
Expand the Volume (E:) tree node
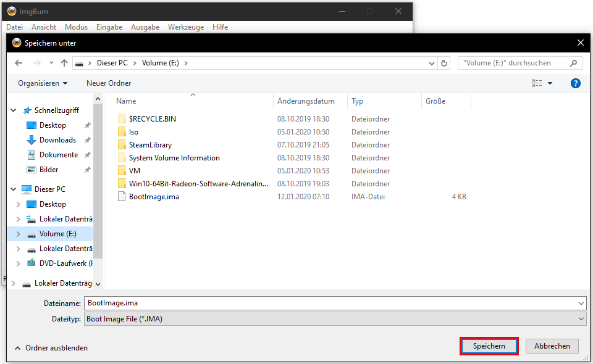click(18, 234)
